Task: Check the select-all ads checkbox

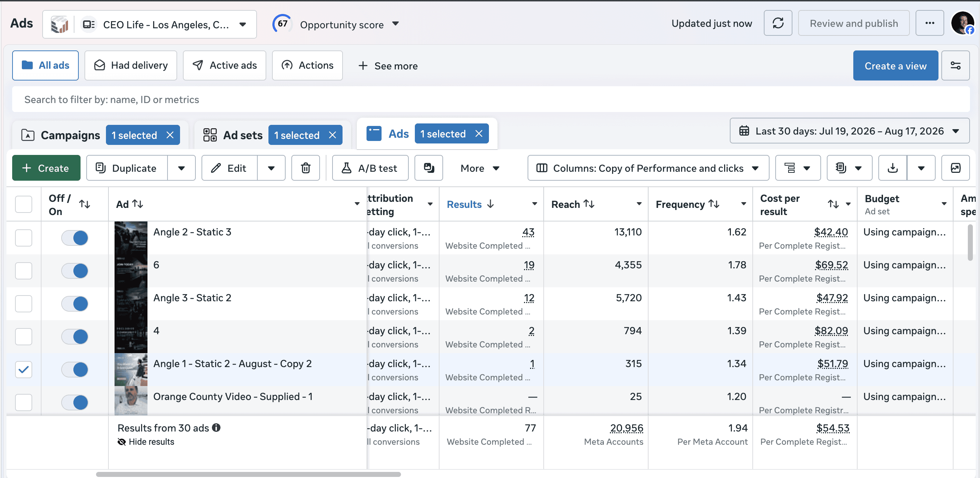Action: click(x=24, y=204)
